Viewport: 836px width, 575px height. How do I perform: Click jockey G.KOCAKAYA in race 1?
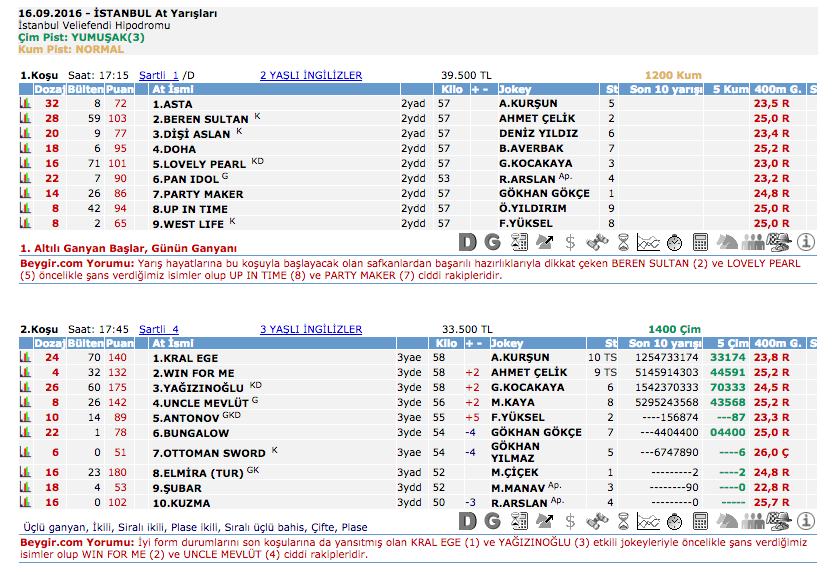pos(536,164)
